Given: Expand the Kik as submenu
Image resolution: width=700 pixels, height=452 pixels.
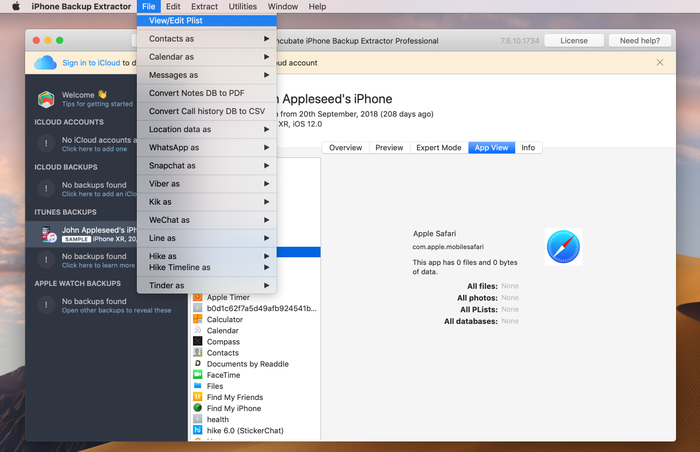Looking at the screenshot, I should (x=207, y=202).
